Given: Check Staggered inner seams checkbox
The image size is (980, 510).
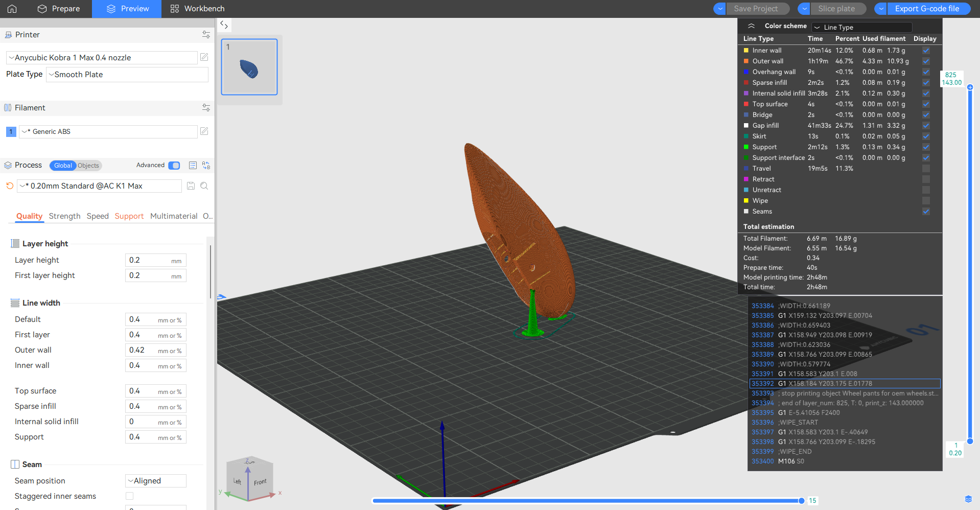Looking at the screenshot, I should tap(130, 496).
